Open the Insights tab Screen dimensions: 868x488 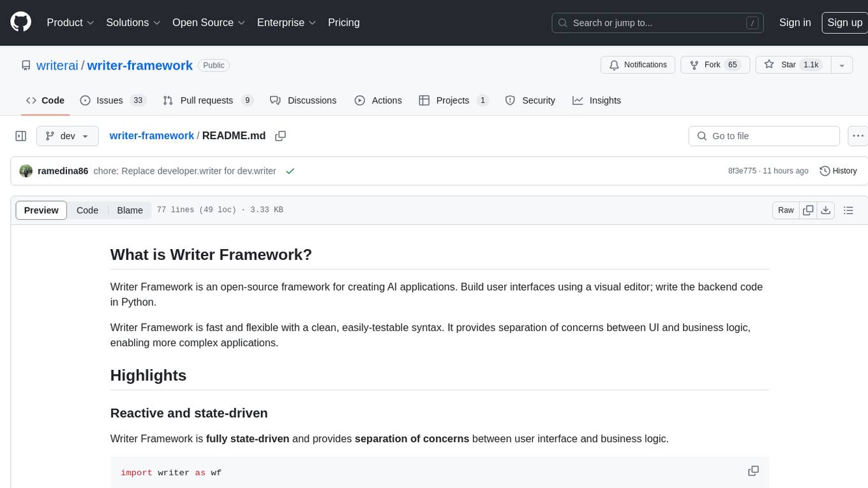pyautogui.click(x=597, y=100)
